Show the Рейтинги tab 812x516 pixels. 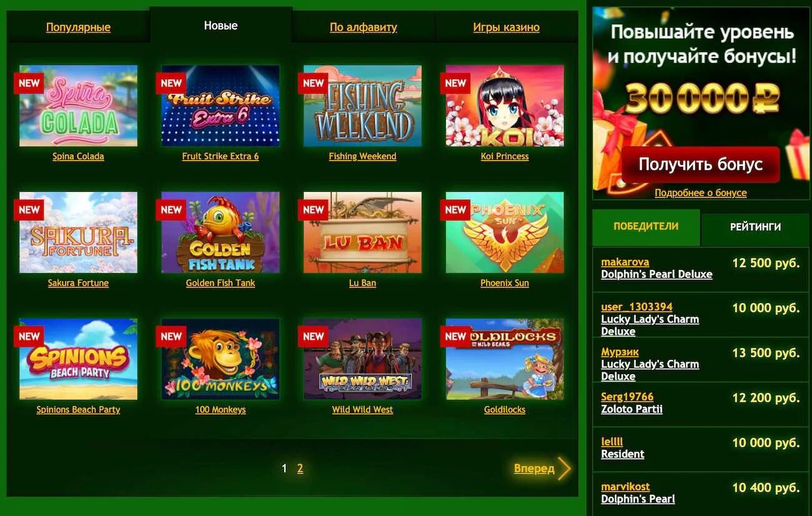pyautogui.click(x=755, y=227)
